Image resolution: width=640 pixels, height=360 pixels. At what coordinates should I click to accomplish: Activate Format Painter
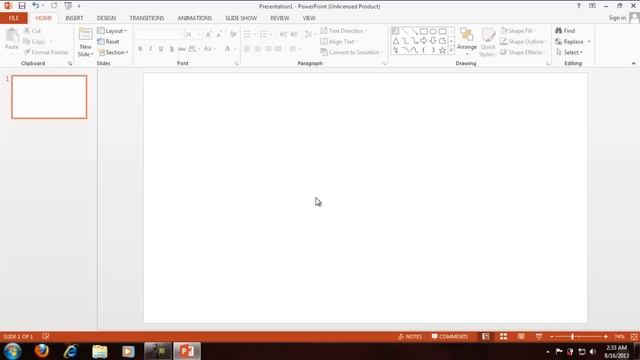pos(46,52)
